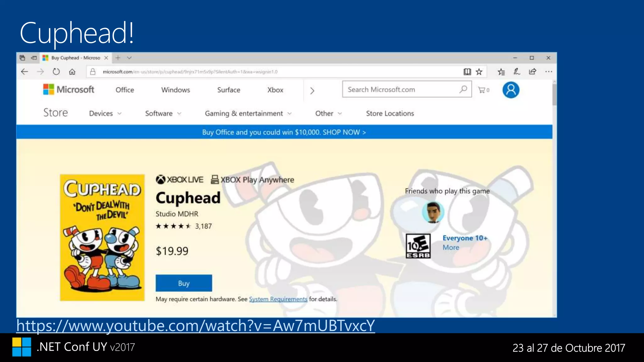The image size is (644, 362).
Task: Click the Cuphead game title
Action: (188, 198)
